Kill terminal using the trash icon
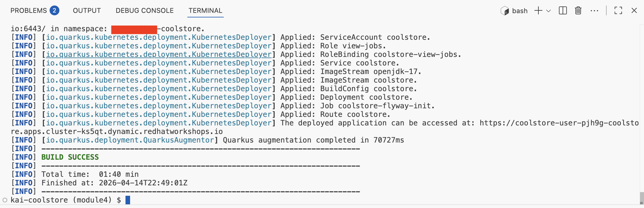 (x=578, y=11)
